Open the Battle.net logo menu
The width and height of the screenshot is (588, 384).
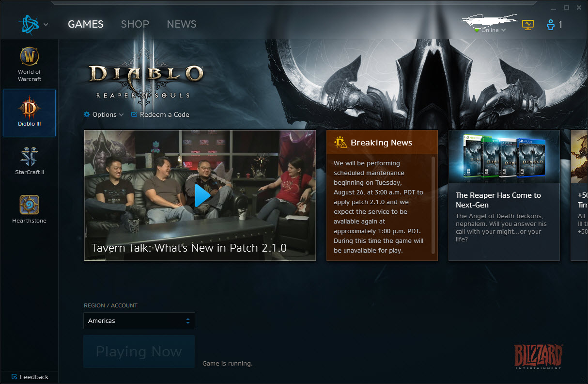30,24
